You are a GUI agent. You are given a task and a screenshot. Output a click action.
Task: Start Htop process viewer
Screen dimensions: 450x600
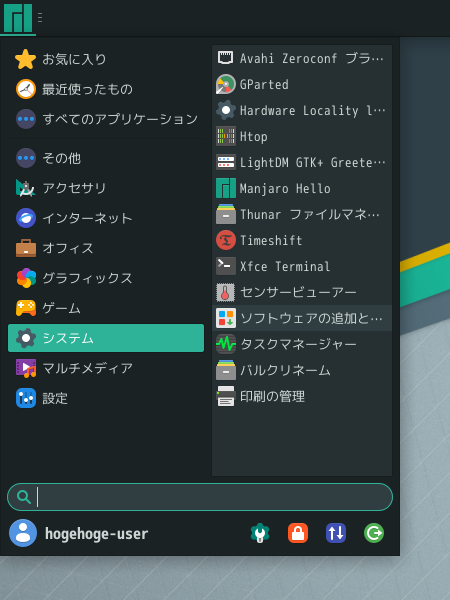302,136
